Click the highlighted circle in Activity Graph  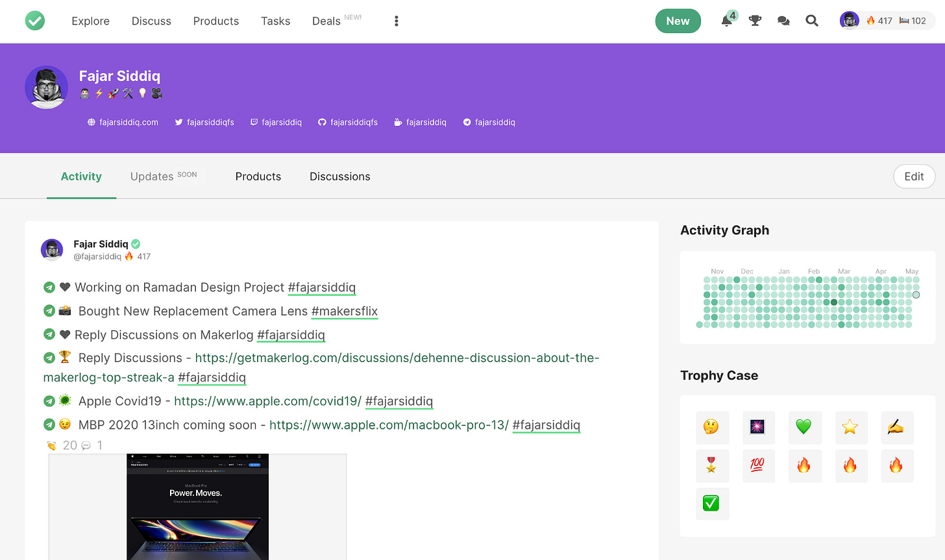point(916,295)
